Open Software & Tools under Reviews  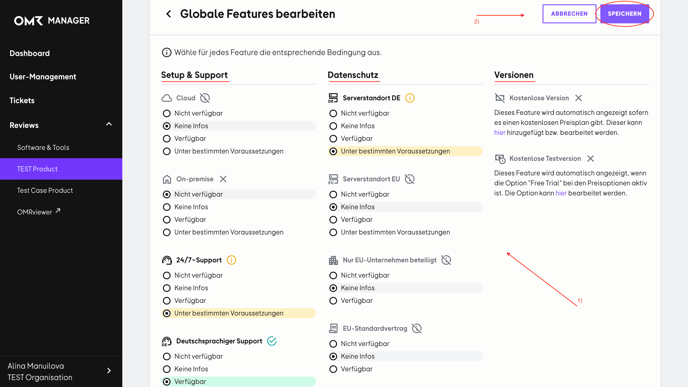pyautogui.click(x=43, y=147)
